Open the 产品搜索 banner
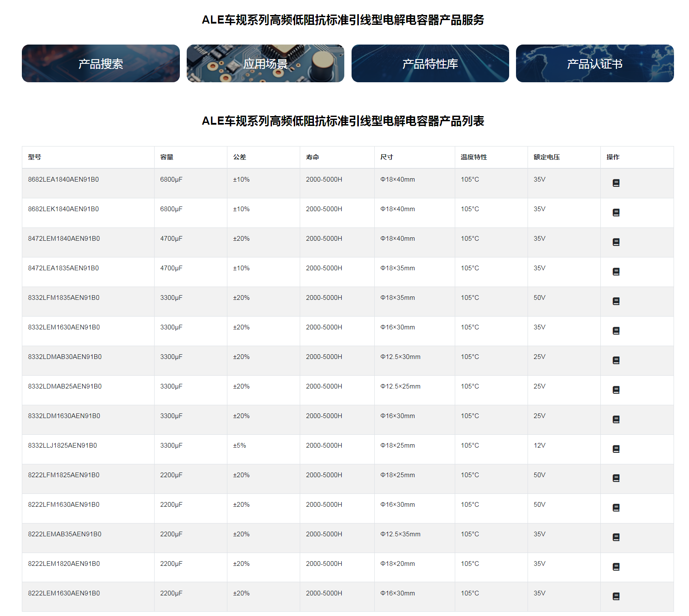 click(101, 63)
